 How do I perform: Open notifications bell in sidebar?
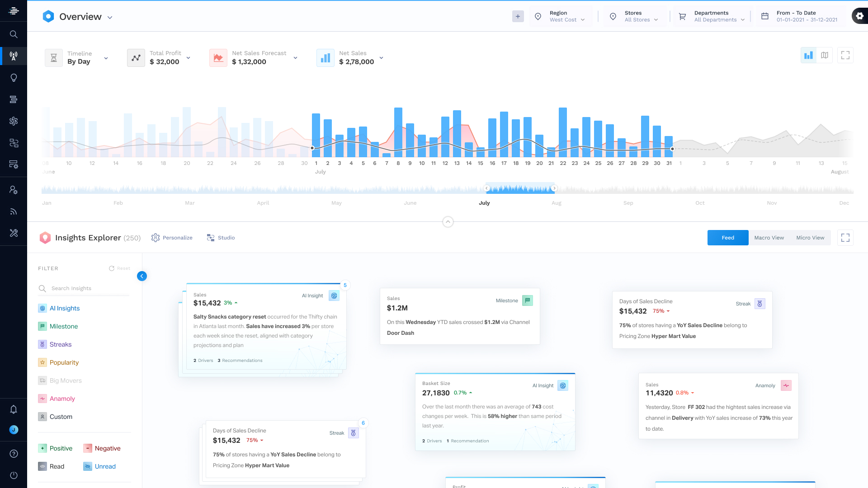[x=14, y=409]
